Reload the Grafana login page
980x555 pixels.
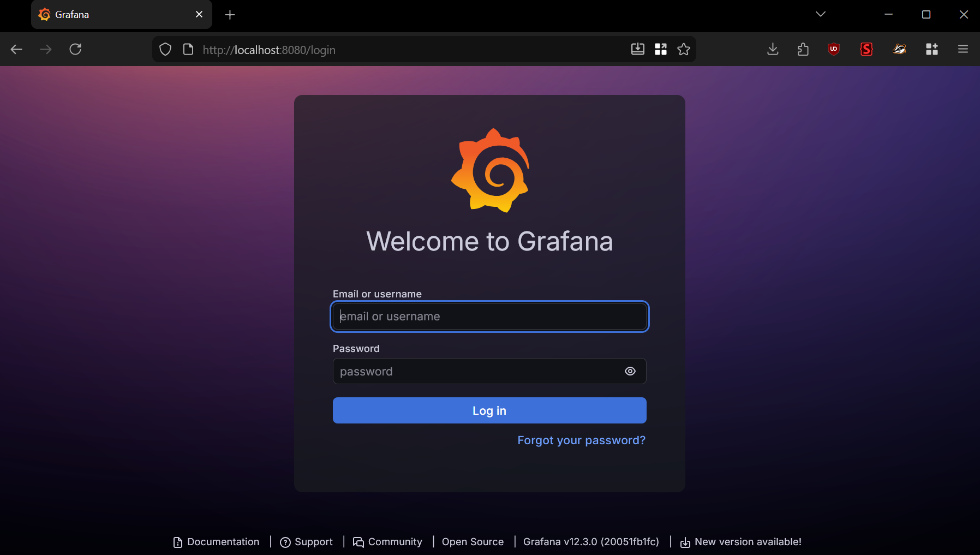pos(75,49)
